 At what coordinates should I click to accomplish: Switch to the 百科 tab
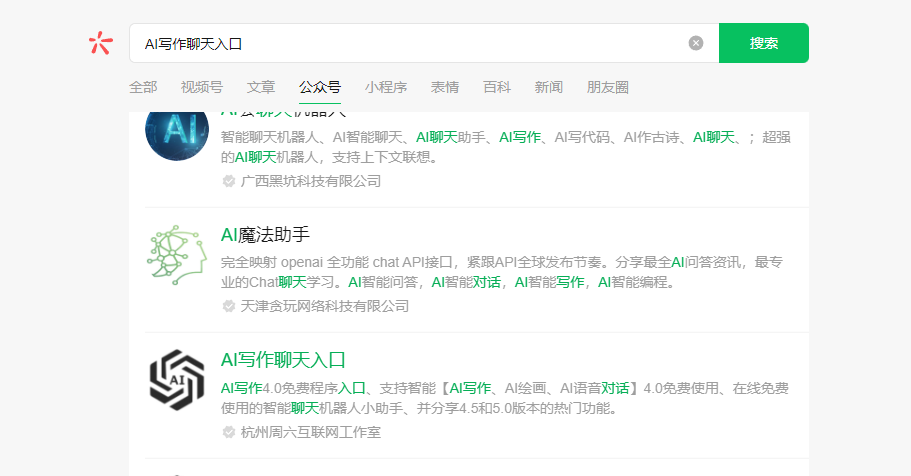[497, 87]
